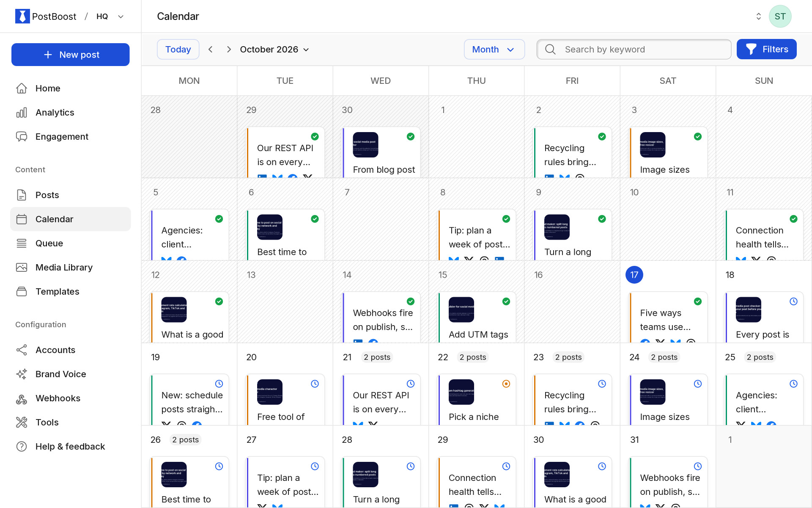The width and height of the screenshot is (812, 508).
Task: Show the 2 posts badge on day 21
Action: (377, 357)
